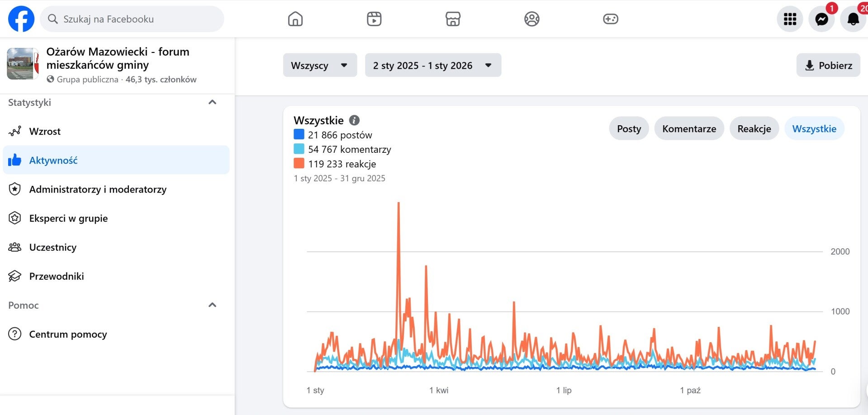868x415 pixels.
Task: Open the Messenger chat icon
Action: click(x=821, y=19)
